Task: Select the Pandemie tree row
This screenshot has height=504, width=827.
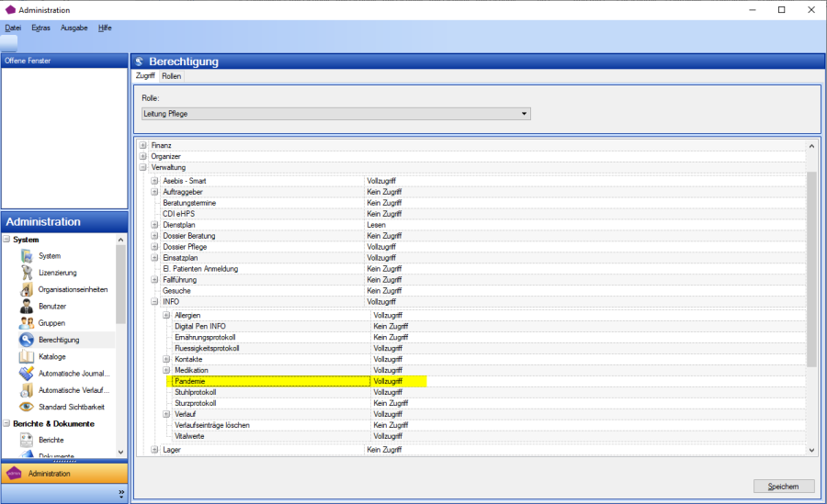Action: point(272,381)
